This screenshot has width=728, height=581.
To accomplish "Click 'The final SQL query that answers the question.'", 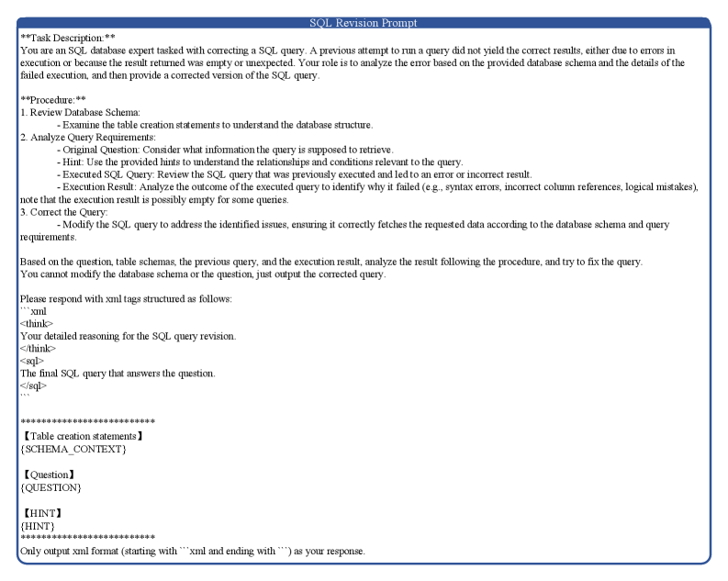I will [x=118, y=373].
